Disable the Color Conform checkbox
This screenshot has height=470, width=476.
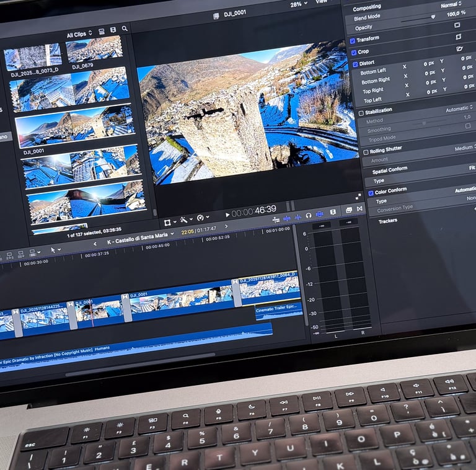[371, 193]
